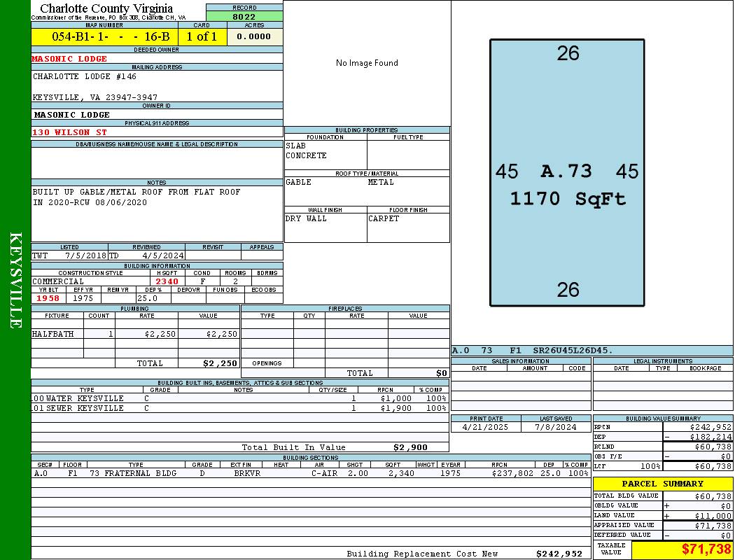Click the red H SQFT value 2340
Image resolution: width=735 pixels, height=560 pixels.
(167, 281)
